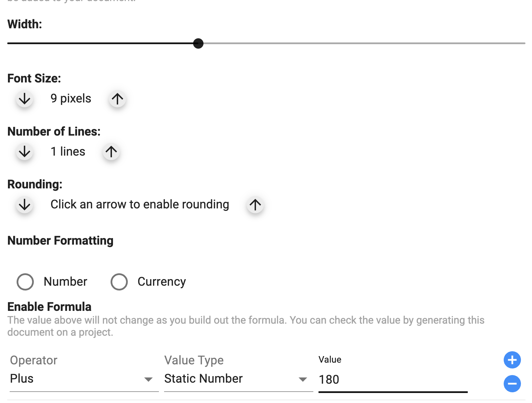Screen dimensions: 532x403
Task: Select the Currency formatting radio button
Action: coord(119,282)
